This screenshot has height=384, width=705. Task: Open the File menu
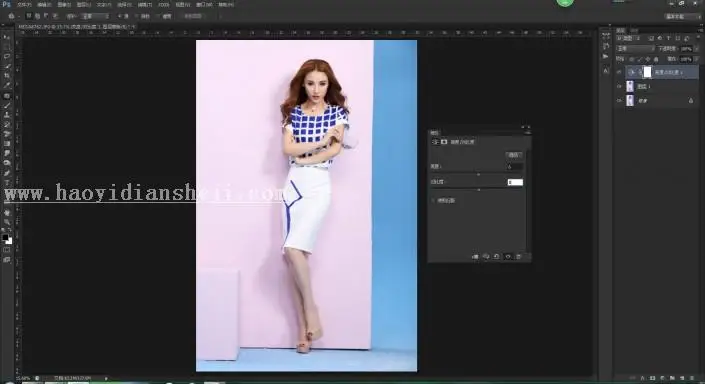pyautogui.click(x=24, y=4)
